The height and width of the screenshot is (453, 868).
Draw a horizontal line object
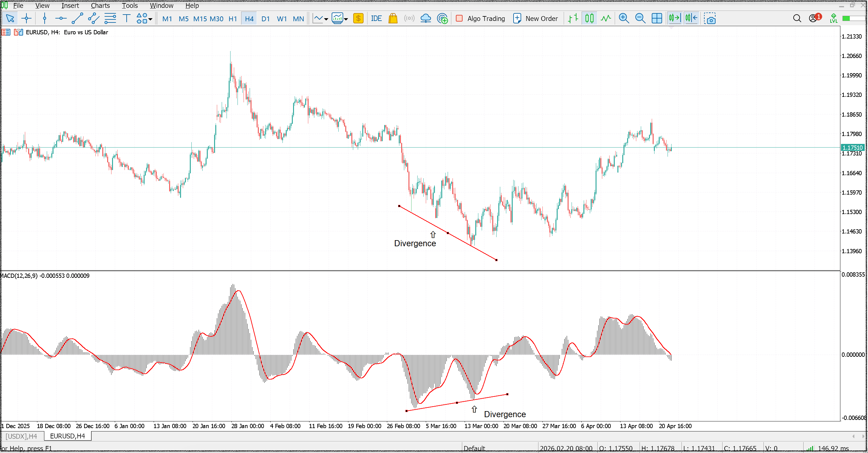pos(61,19)
